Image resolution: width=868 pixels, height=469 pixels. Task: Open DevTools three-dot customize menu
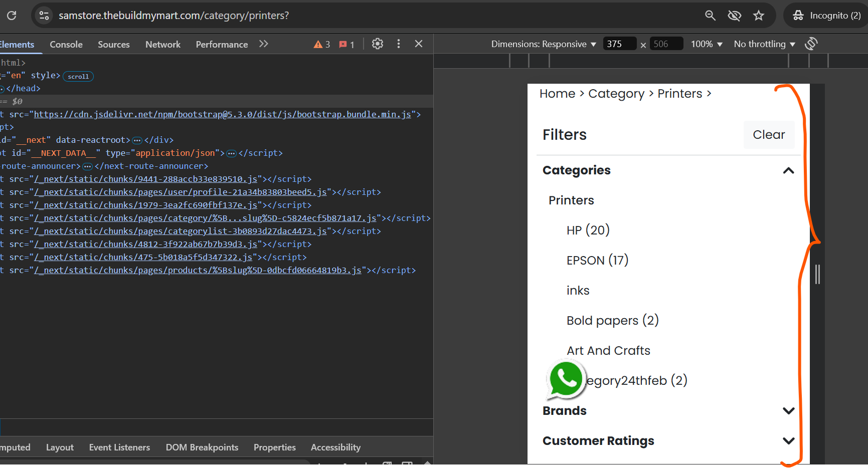point(399,44)
